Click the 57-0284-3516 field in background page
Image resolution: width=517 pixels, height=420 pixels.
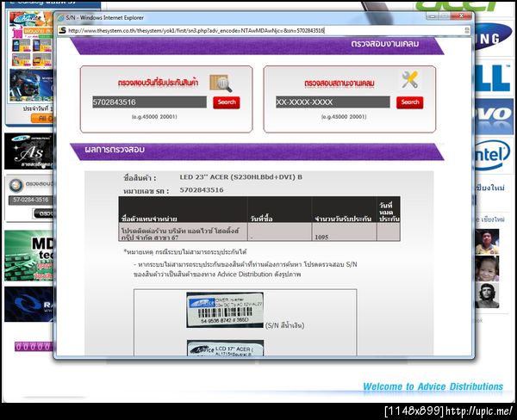click(31, 200)
